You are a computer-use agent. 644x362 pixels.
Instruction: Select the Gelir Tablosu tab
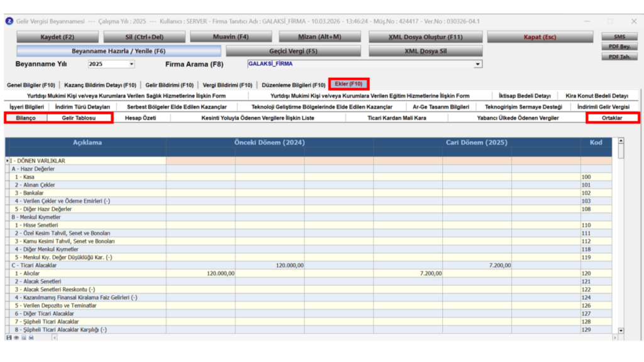point(79,118)
